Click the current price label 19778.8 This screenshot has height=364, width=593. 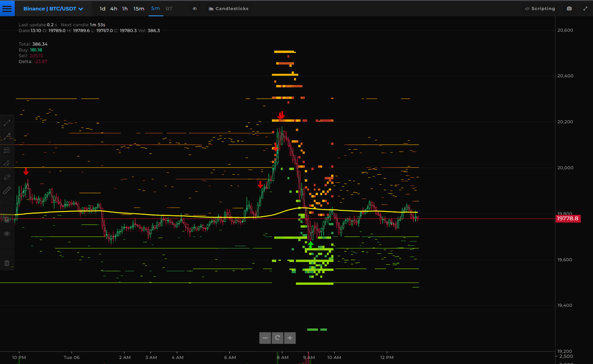pos(567,218)
